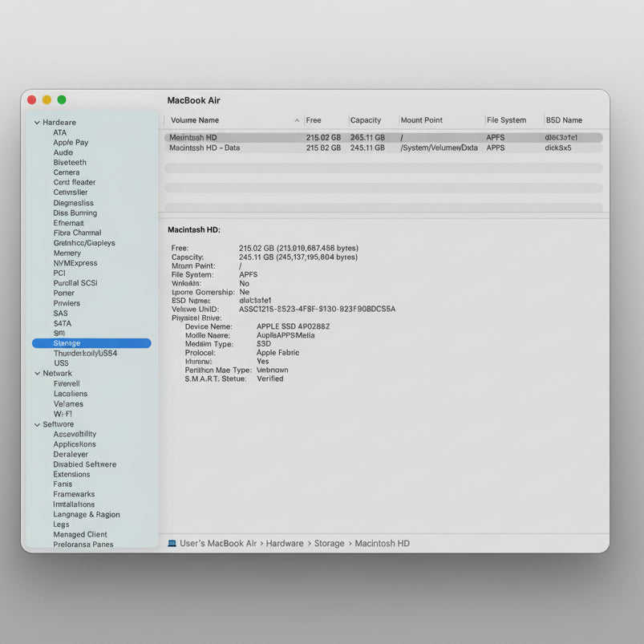
Task: Open Langnage & Ragion sidebar item
Action: point(87,515)
